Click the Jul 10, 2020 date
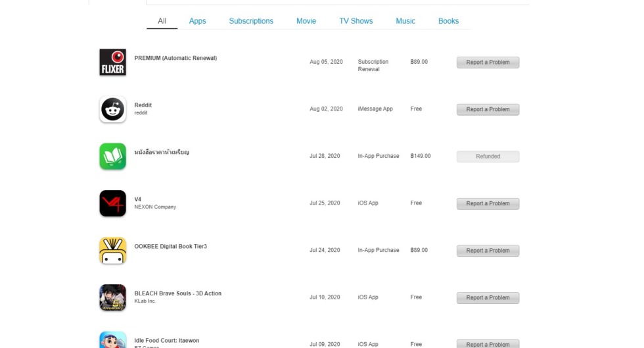 [x=325, y=297]
